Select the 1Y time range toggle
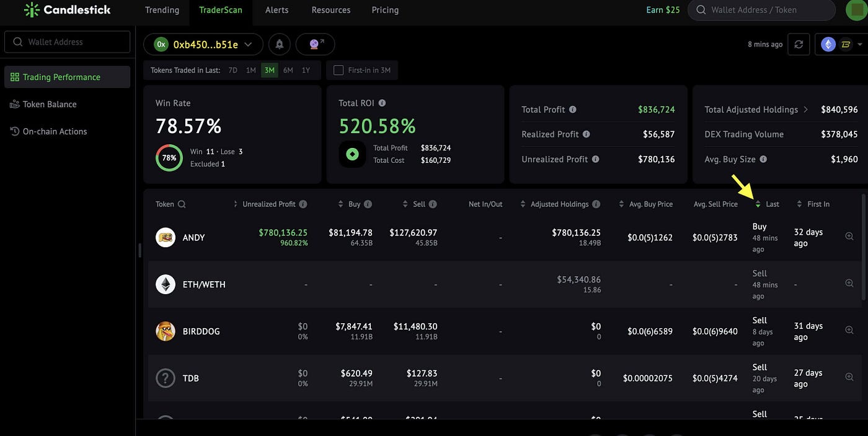This screenshot has width=868, height=436. tap(306, 71)
